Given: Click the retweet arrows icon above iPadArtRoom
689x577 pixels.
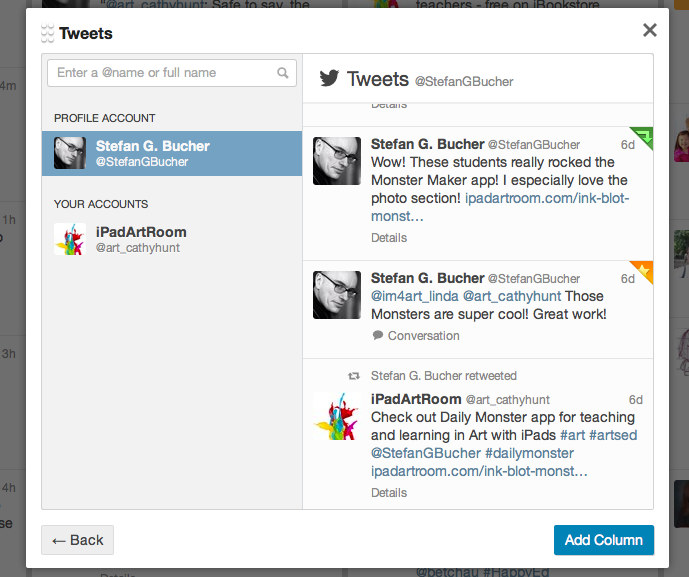Looking at the screenshot, I should click(x=353, y=376).
